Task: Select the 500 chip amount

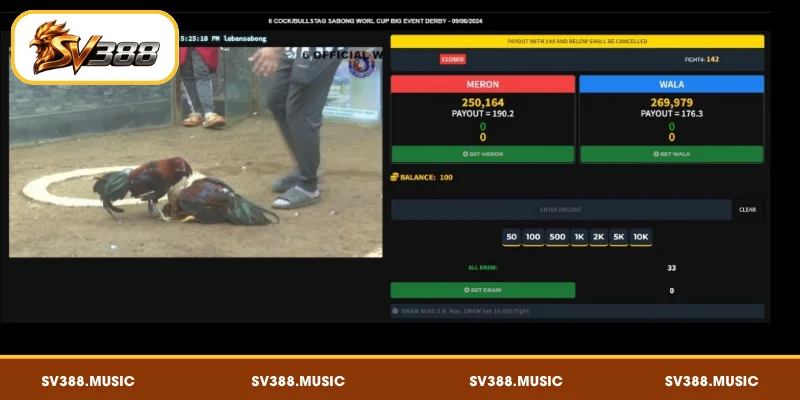Action: click(557, 237)
